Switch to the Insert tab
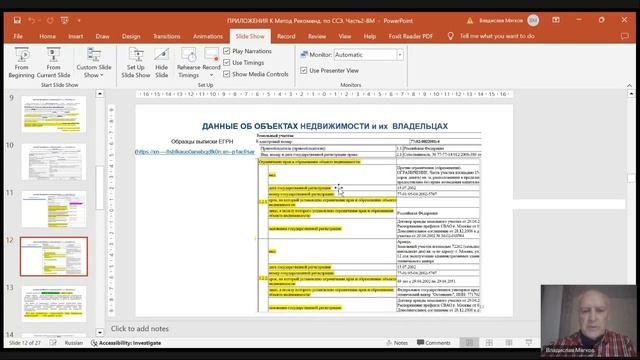The image size is (640, 360). 76,36
